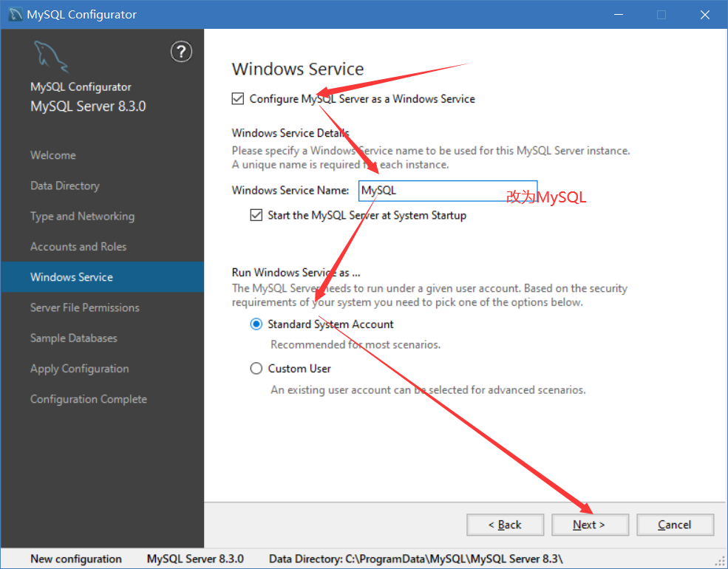Open Configuration Complete step
This screenshot has width=728, height=569.
coord(89,399)
